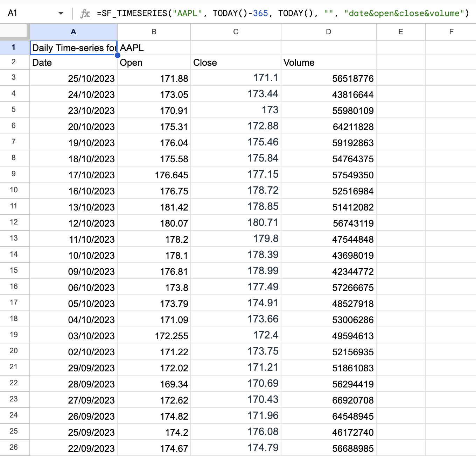Select open value 174.67
Screen dimensions: 476x456
154,448
